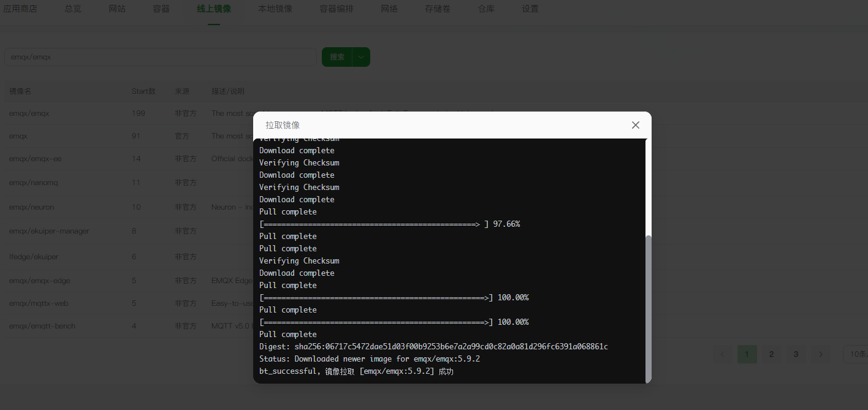Open the 存储卷 tab
This screenshot has width=868, height=410.
[438, 9]
